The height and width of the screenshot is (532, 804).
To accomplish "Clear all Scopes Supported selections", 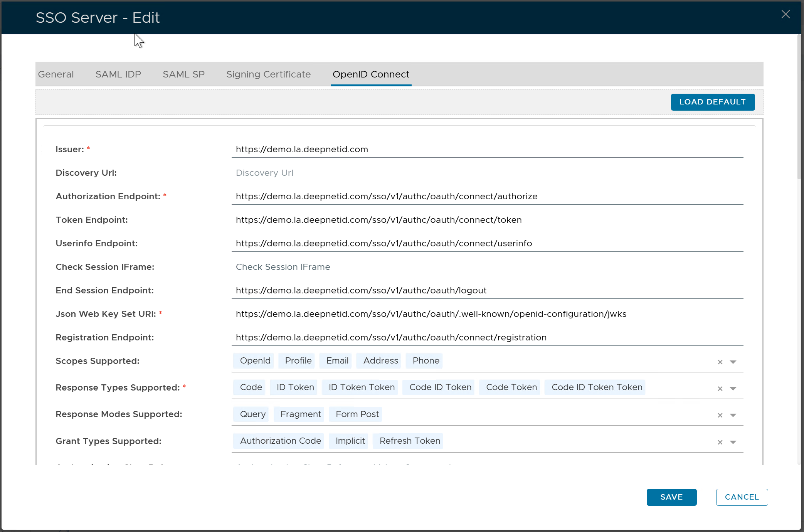I will click(x=720, y=362).
